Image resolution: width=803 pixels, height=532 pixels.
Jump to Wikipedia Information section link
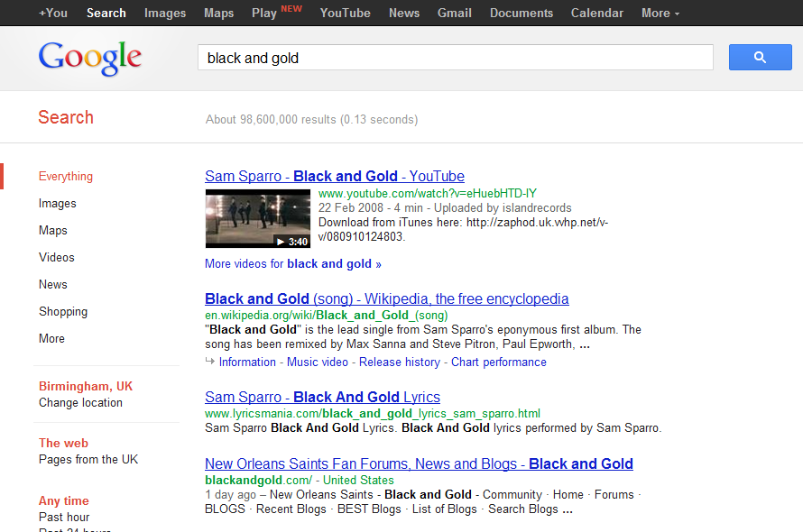[247, 362]
